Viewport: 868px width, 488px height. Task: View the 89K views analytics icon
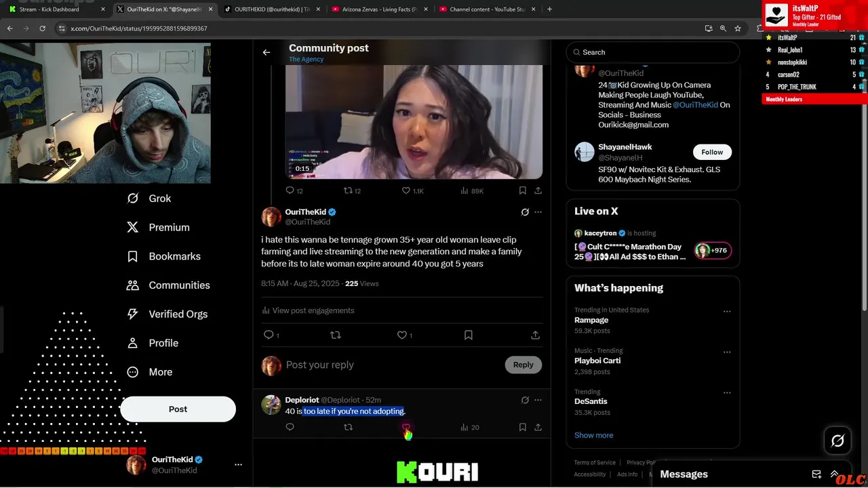click(472, 191)
